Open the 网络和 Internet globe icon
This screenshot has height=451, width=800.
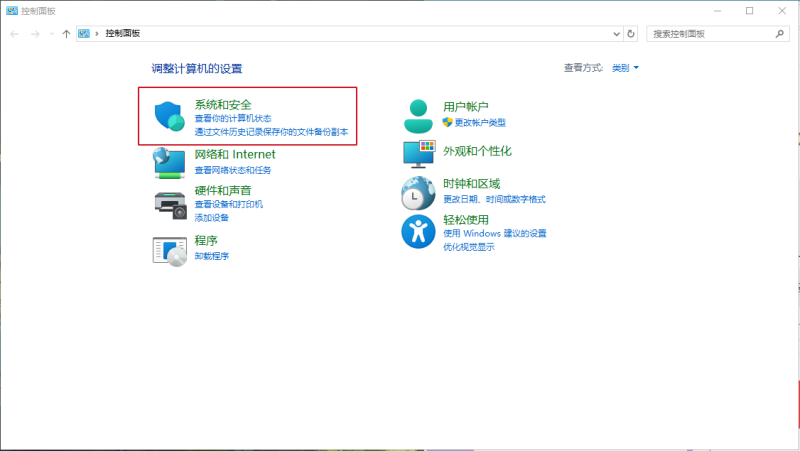tap(169, 163)
